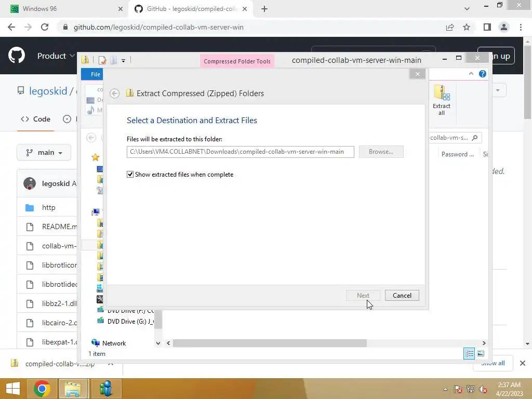Click the Password column header in Explorer
Screen dimensions: 532x399
pyautogui.click(x=457, y=154)
